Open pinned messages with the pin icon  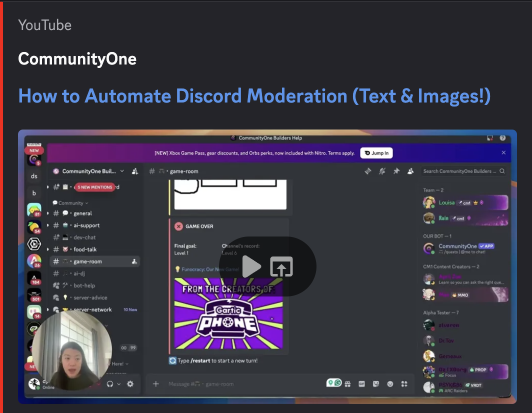pos(396,171)
